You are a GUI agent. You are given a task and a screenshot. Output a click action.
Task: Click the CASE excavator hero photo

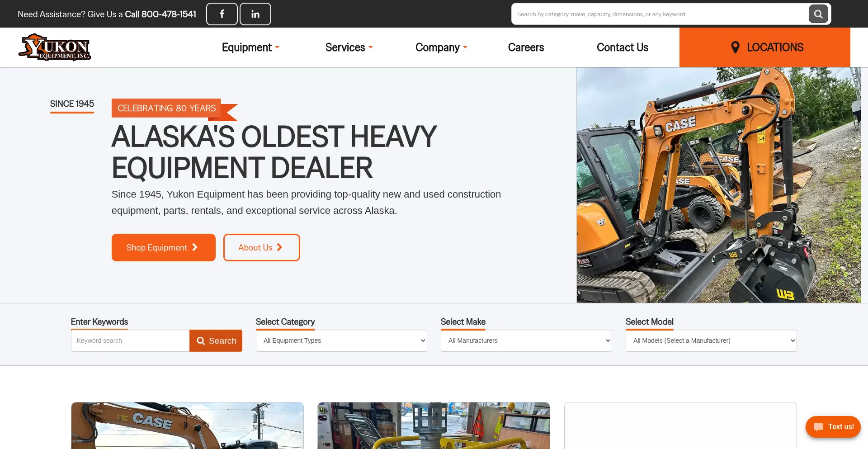click(x=719, y=185)
